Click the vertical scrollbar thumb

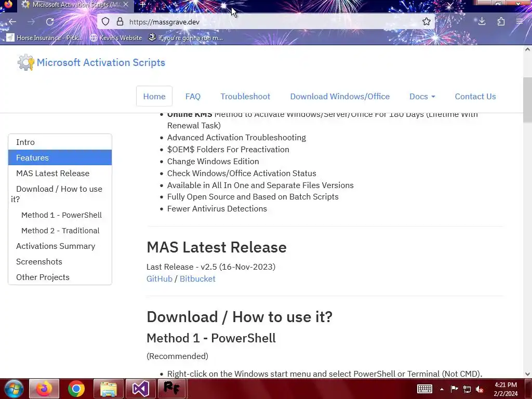(527, 100)
